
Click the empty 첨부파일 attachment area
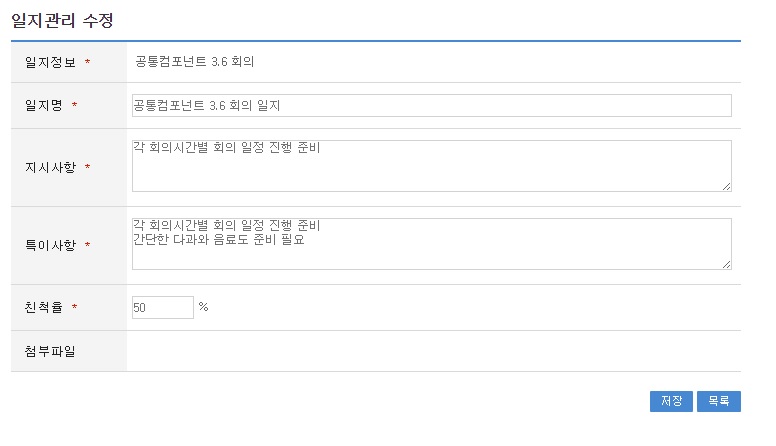click(x=433, y=351)
